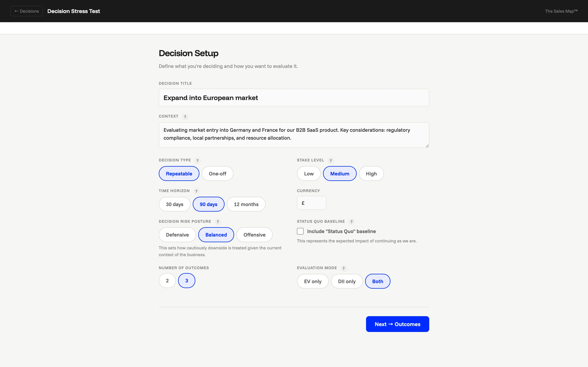Screen dimensions: 588x367
Task: Select DII only evaluation mode
Action: 347,281
